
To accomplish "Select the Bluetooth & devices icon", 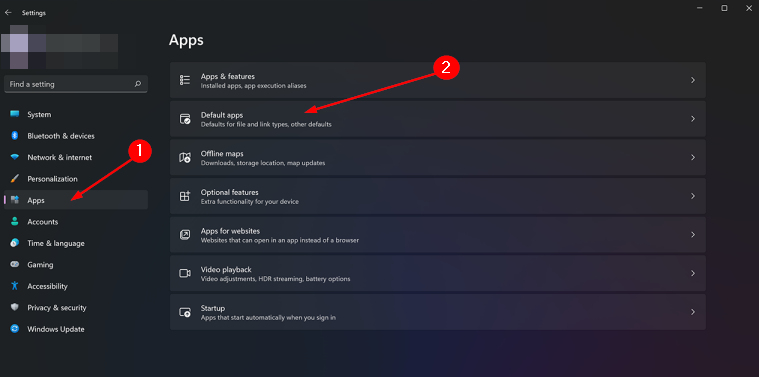I will (15, 136).
